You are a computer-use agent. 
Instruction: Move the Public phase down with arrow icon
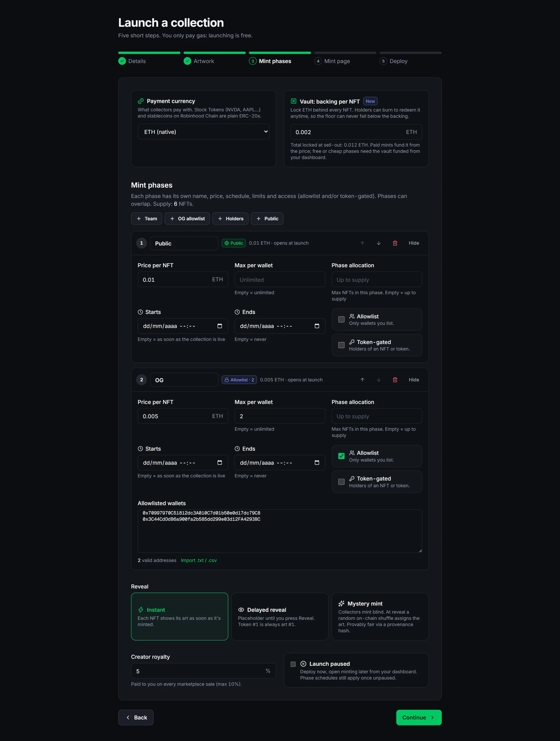click(x=379, y=243)
